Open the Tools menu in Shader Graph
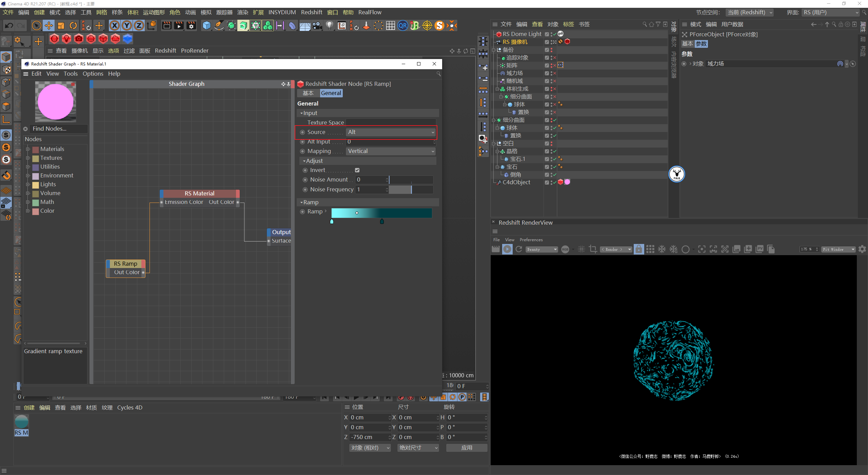Image resolution: width=868 pixels, height=475 pixels. 71,74
